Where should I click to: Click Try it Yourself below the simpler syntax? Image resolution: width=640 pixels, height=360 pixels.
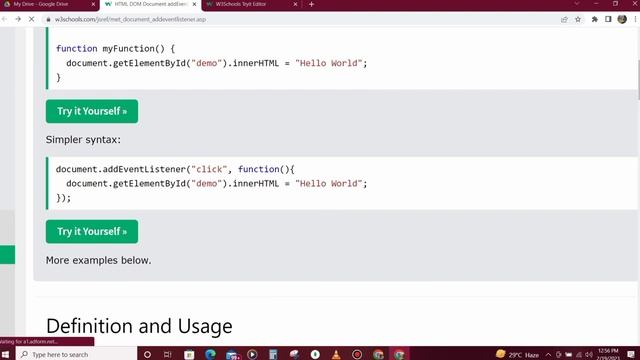pyautogui.click(x=92, y=231)
